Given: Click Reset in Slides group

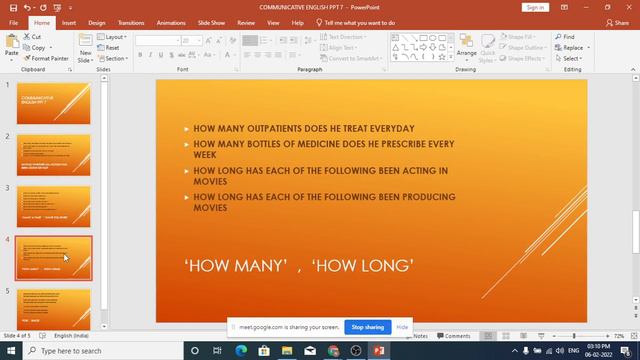Looking at the screenshot, I should [x=109, y=48].
